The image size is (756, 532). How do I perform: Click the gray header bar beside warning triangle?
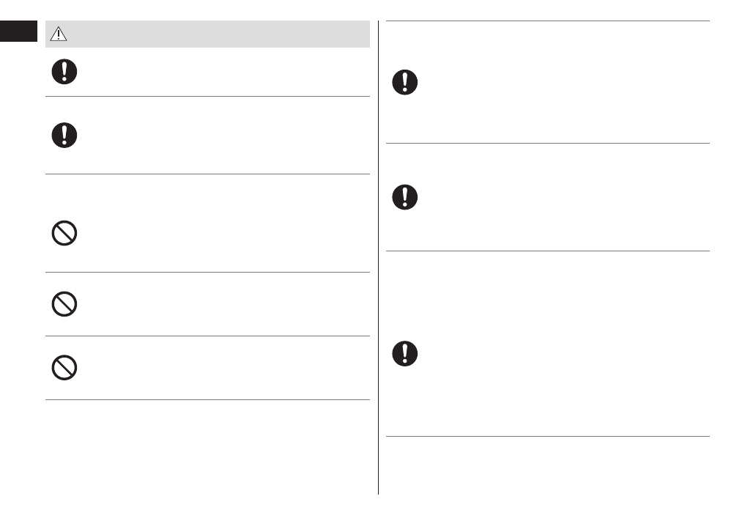tap(220, 34)
